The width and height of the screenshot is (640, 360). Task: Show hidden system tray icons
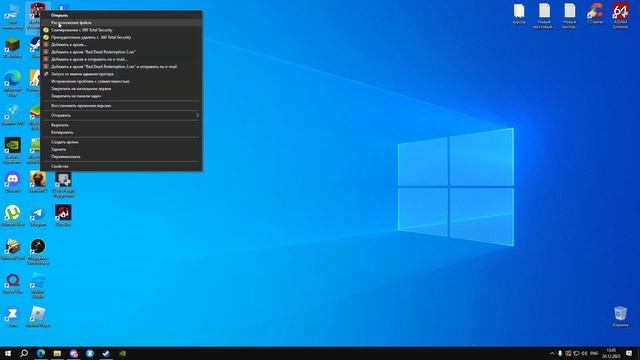point(552,353)
